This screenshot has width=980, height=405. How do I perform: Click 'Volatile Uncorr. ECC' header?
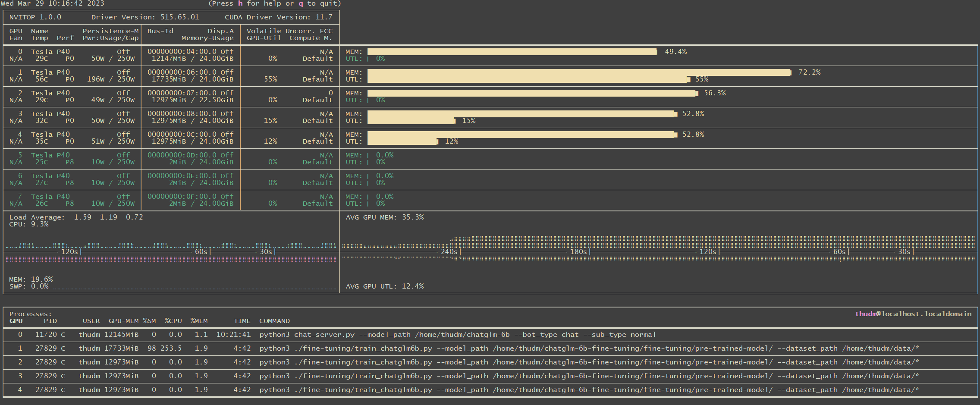[x=289, y=31]
